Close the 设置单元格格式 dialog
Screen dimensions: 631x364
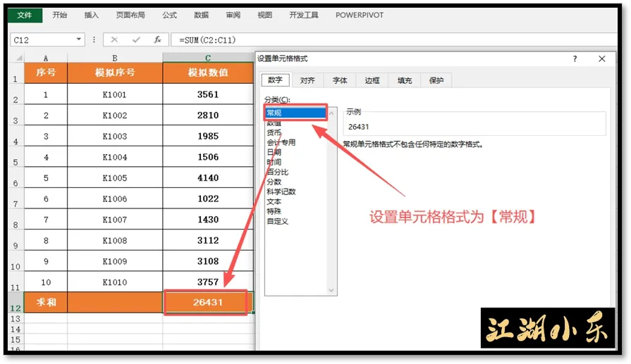[602, 58]
